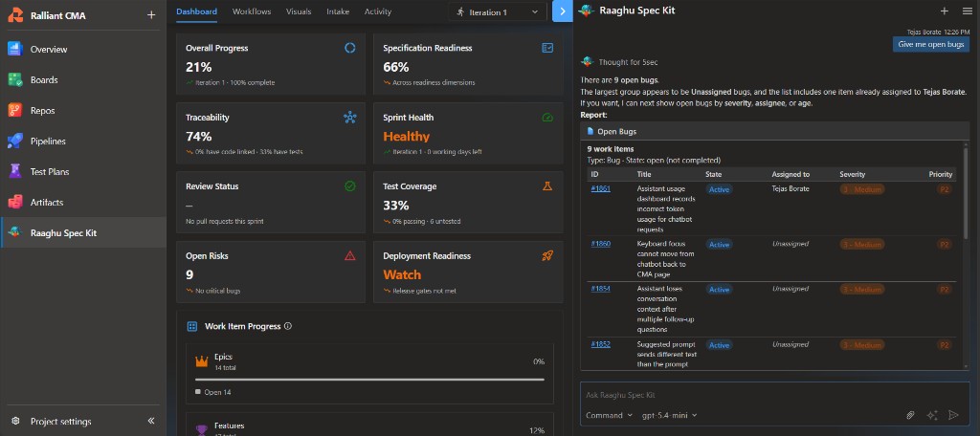Send the message with the arrow icon
The height and width of the screenshot is (436, 980).
pyautogui.click(x=953, y=415)
